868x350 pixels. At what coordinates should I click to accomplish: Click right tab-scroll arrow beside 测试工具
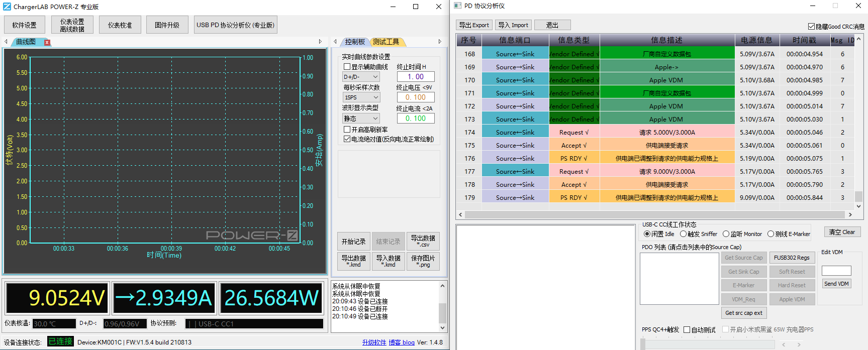tap(440, 42)
